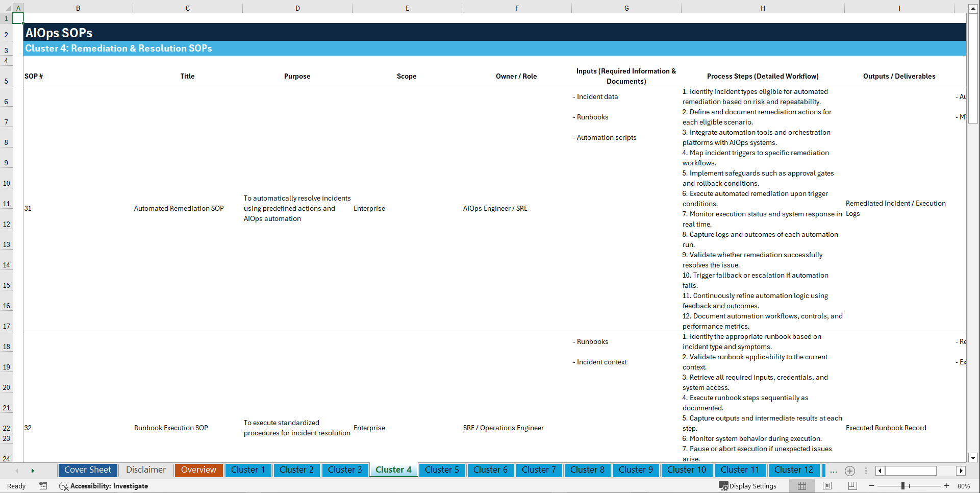Viewport: 980px width, 493px height.
Task: Add a new worksheet with plus button
Action: pos(850,471)
